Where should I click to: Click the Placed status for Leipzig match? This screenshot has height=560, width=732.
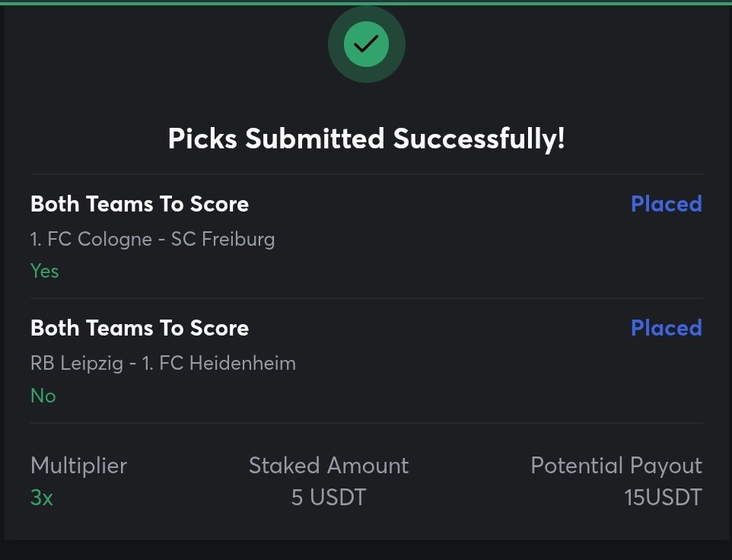(x=666, y=328)
